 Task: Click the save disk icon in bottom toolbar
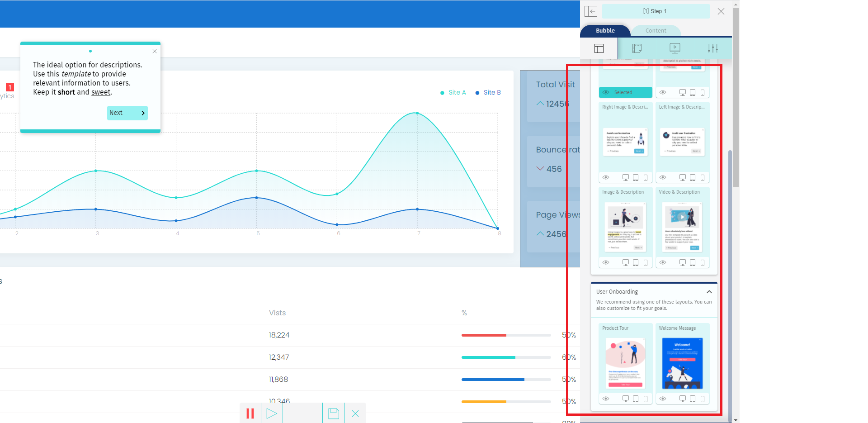[334, 413]
